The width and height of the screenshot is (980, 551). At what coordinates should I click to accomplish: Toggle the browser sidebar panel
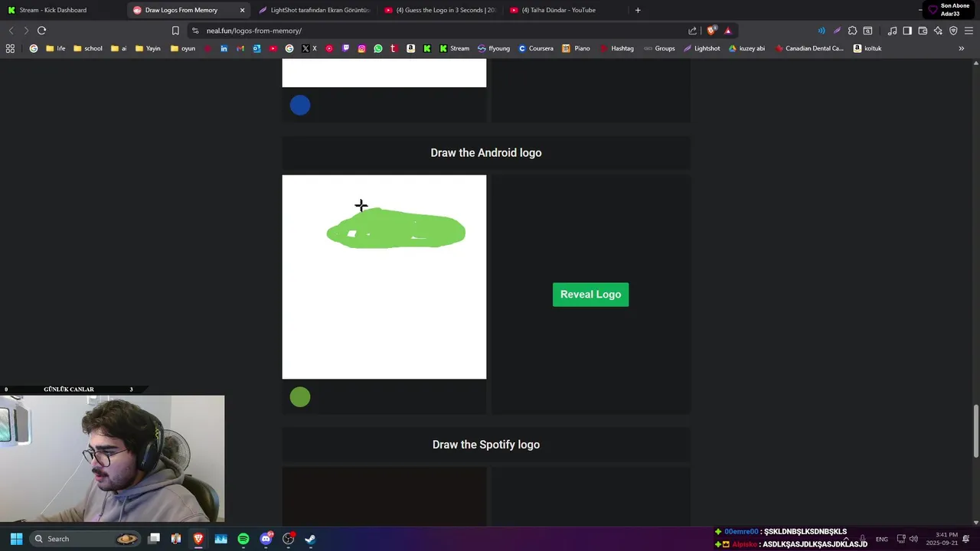coord(907,31)
